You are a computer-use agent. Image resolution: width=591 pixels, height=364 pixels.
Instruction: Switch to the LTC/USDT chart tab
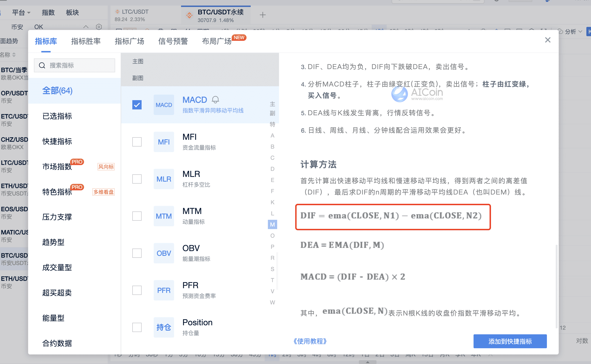pos(146,15)
